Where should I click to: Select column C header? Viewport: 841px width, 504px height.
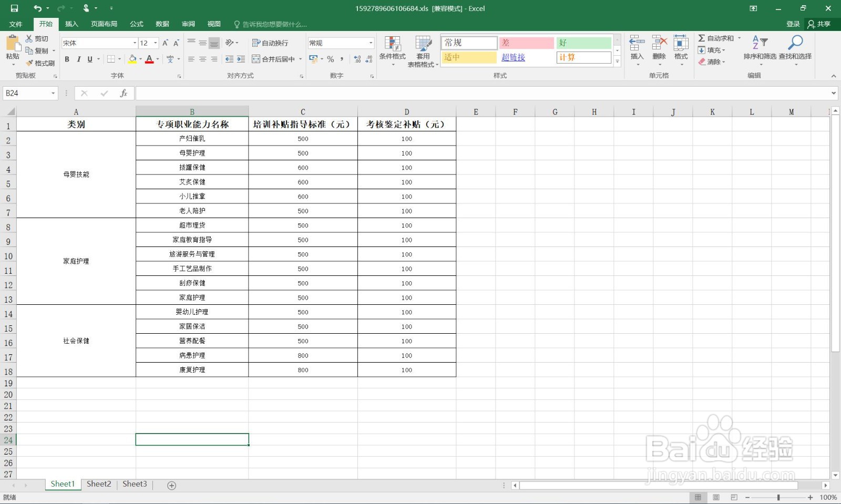coord(303,111)
